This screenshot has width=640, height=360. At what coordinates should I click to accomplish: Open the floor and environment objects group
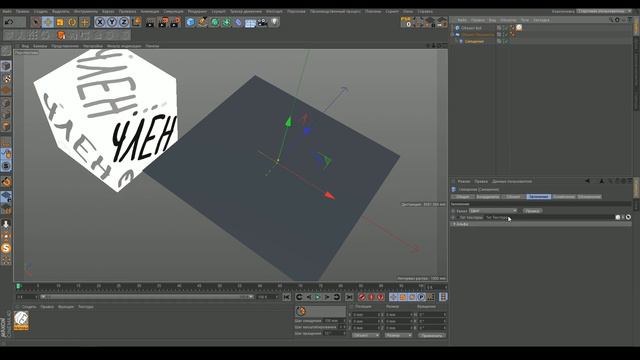click(x=250, y=22)
